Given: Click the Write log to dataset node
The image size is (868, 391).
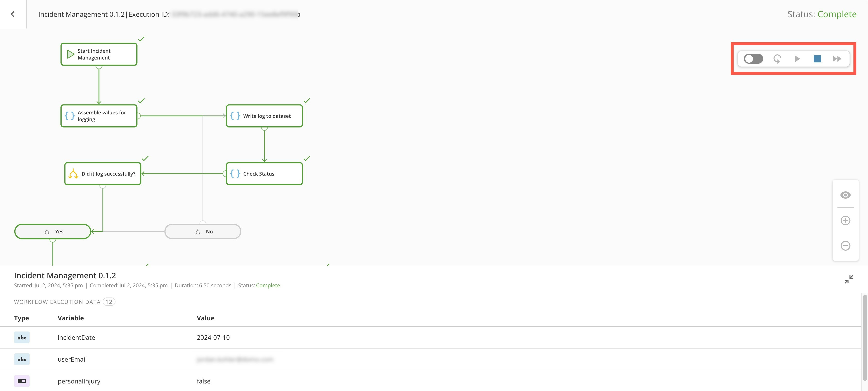Looking at the screenshot, I should (x=264, y=116).
